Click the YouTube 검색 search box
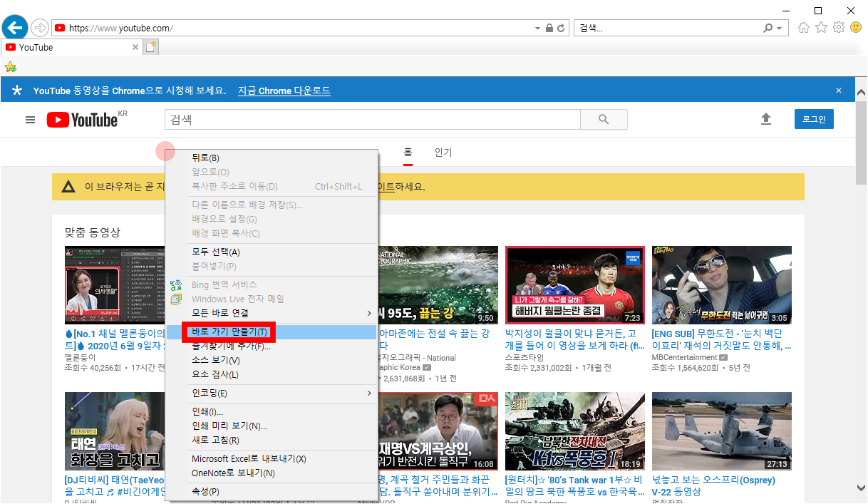This screenshot has width=868, height=504. (x=373, y=120)
